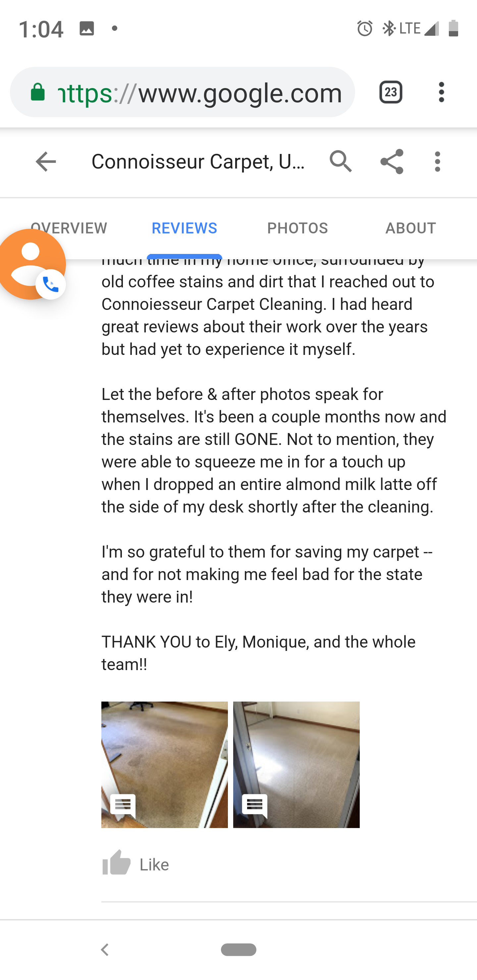The width and height of the screenshot is (477, 980).
Task: Open search with the magnifier icon
Action: 340,162
